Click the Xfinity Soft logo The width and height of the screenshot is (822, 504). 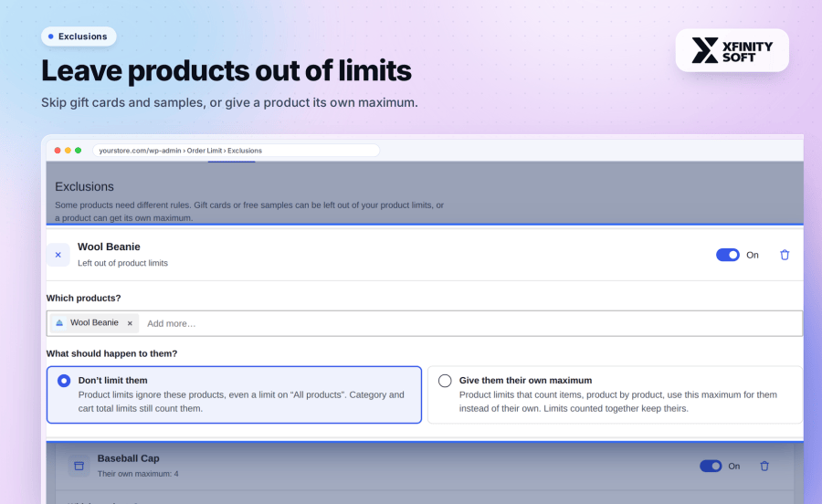[x=732, y=50]
